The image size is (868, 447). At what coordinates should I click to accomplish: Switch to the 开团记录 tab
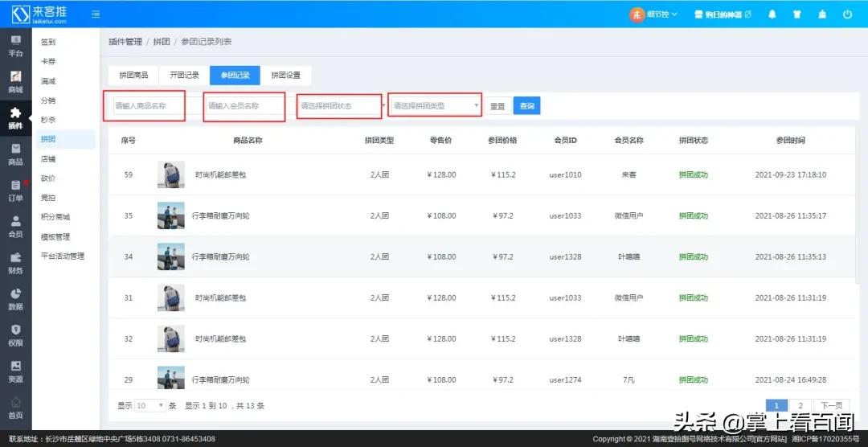tap(184, 76)
